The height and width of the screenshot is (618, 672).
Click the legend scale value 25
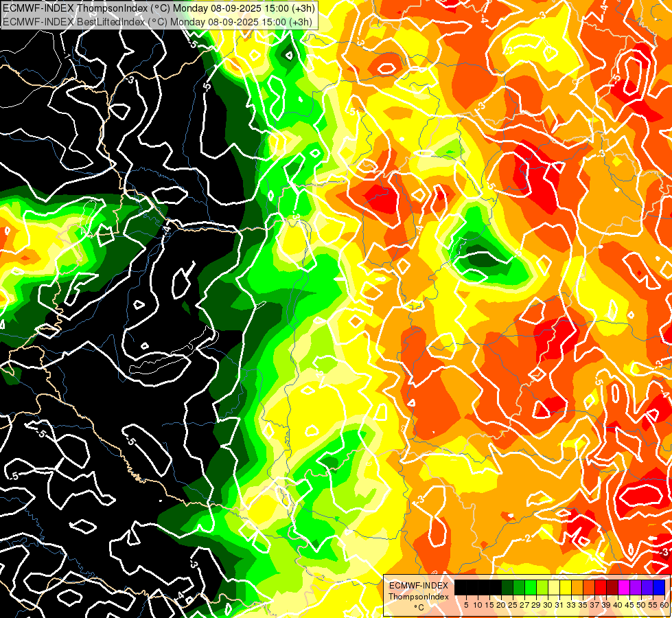pos(513,605)
